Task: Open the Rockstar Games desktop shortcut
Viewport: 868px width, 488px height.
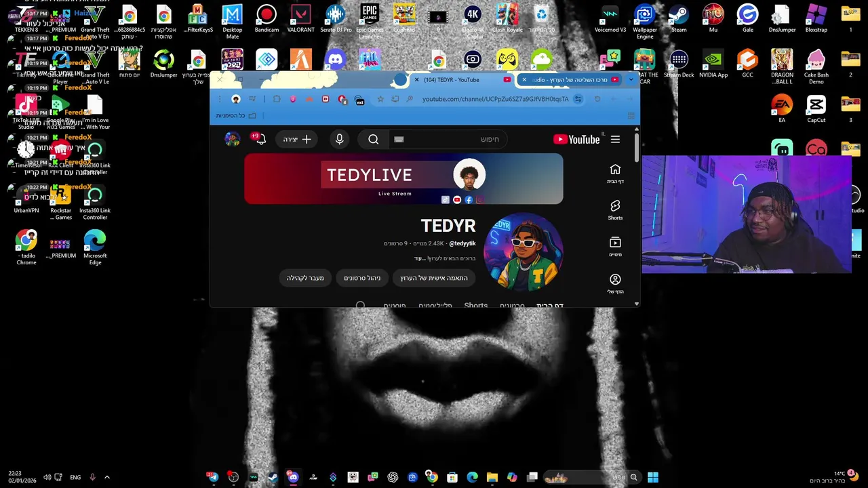Action: point(61,202)
